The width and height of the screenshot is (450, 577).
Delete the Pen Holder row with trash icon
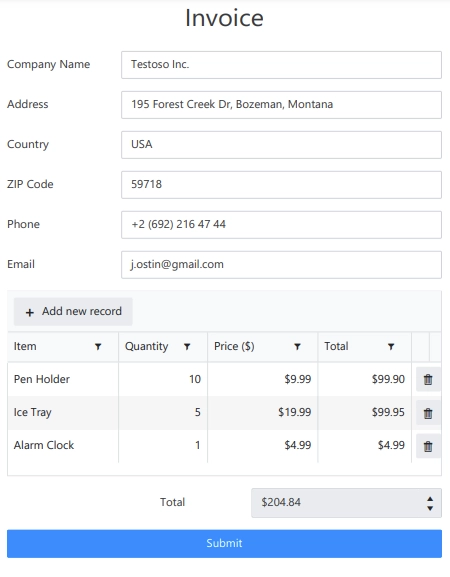click(428, 379)
